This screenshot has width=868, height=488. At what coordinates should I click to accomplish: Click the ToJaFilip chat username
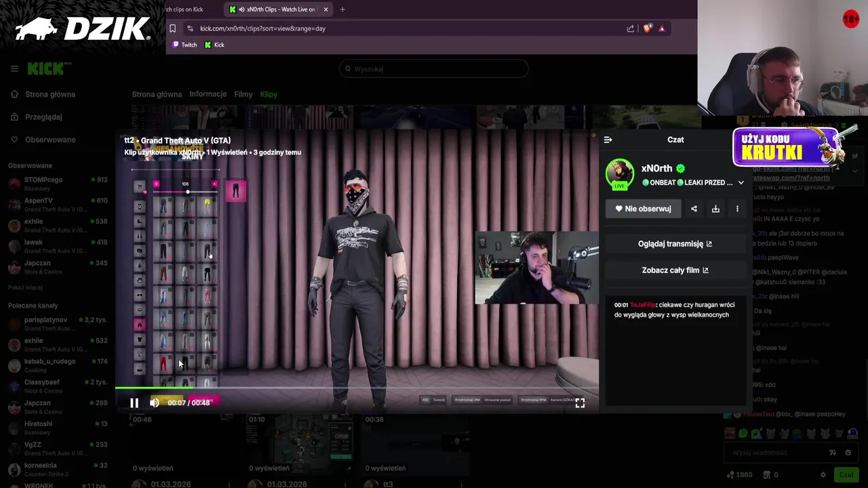(642, 305)
